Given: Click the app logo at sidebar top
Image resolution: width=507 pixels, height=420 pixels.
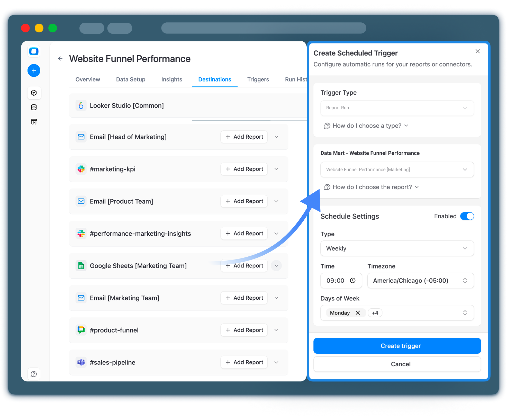Looking at the screenshot, I should click(34, 51).
